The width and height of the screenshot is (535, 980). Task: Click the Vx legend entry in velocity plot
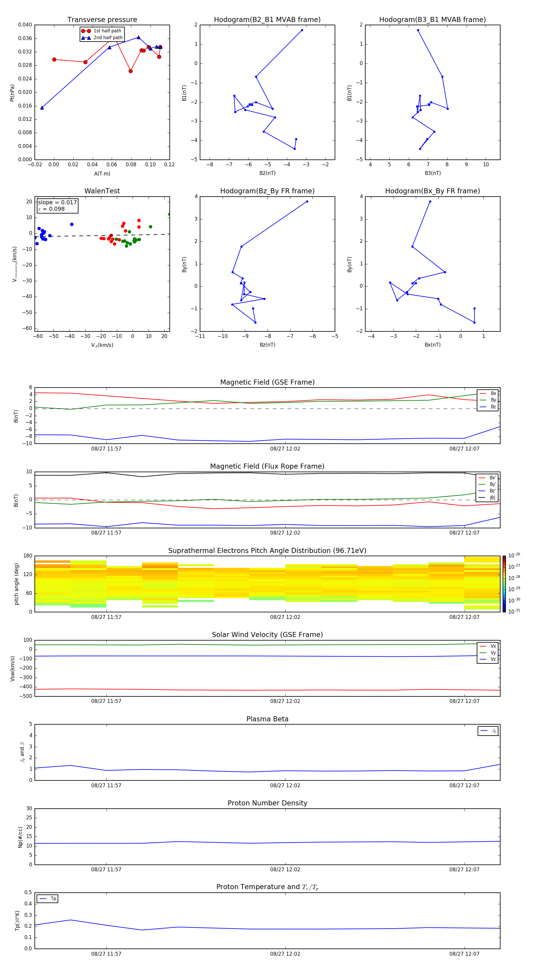coord(488,646)
